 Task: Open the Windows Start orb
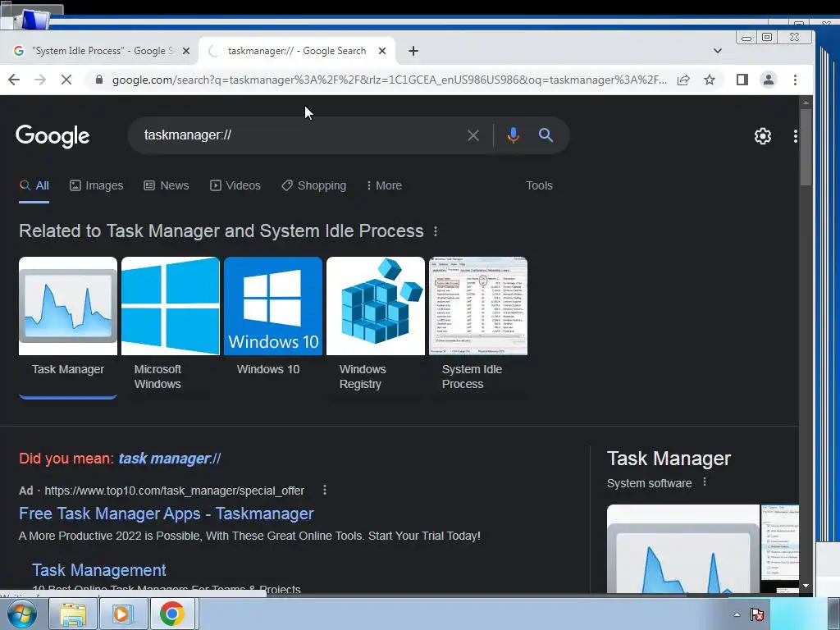pyautogui.click(x=22, y=614)
